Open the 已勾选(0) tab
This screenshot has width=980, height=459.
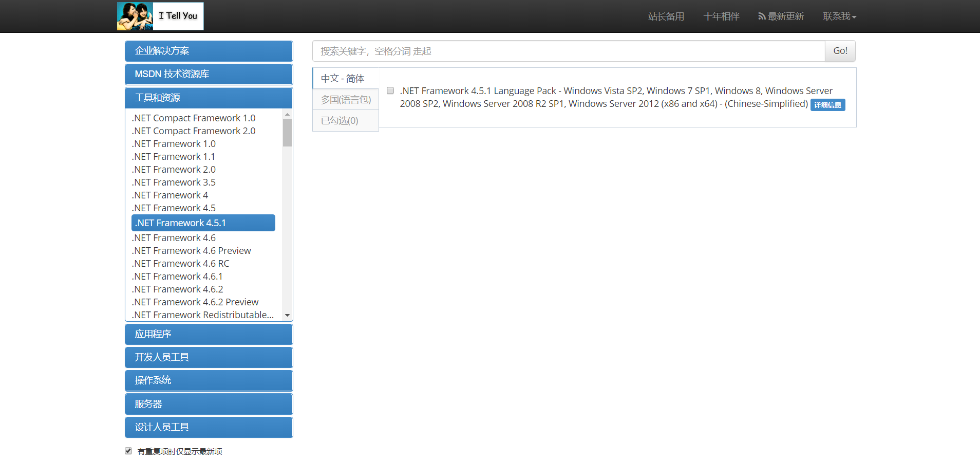[346, 121]
